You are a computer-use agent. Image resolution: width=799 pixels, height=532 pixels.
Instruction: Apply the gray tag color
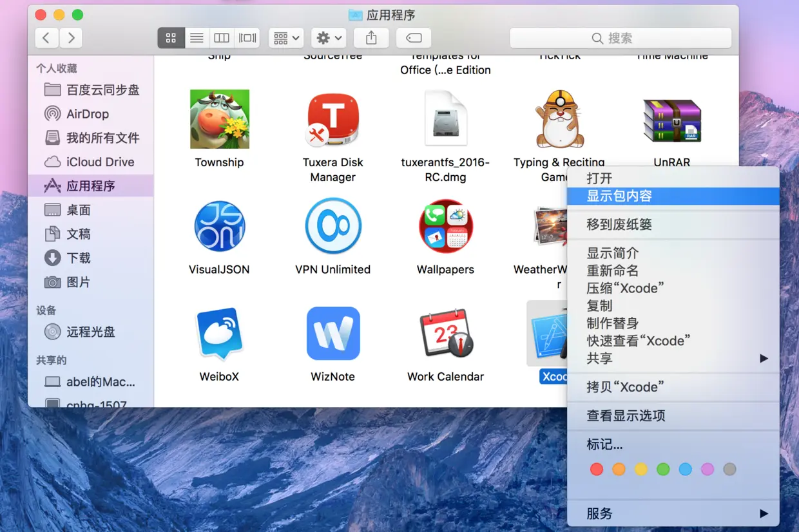(x=729, y=470)
